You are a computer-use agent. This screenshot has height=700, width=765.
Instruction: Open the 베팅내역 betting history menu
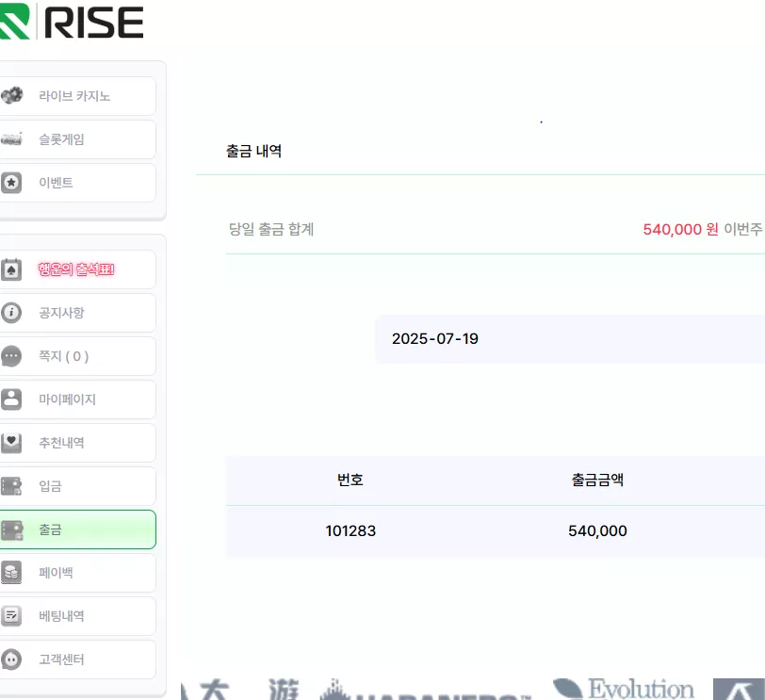78,616
